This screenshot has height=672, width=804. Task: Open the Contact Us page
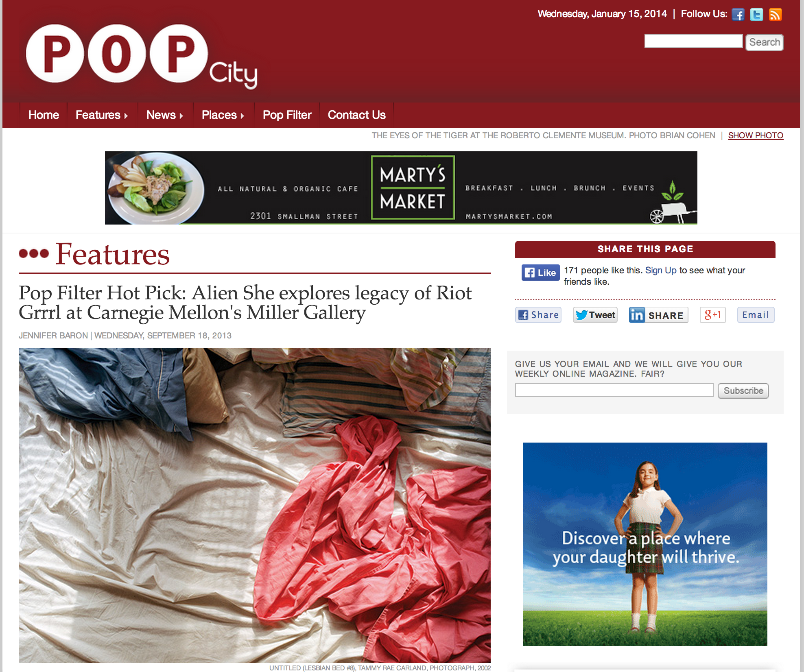[x=356, y=115]
